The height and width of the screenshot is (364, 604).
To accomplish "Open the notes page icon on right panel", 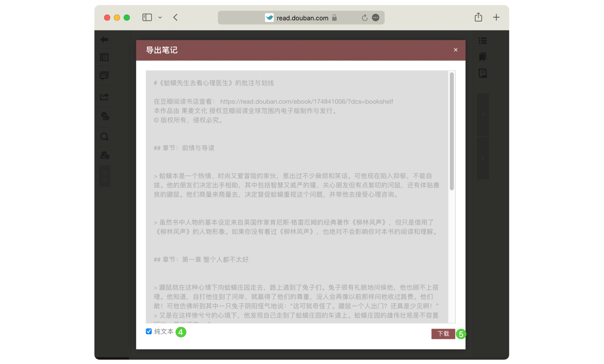I will click(482, 73).
